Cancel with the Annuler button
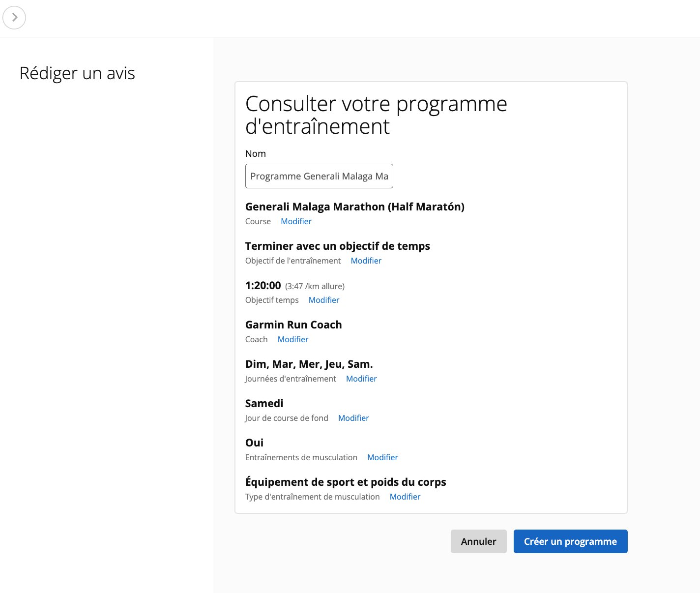The height and width of the screenshot is (593, 700). [x=479, y=541]
